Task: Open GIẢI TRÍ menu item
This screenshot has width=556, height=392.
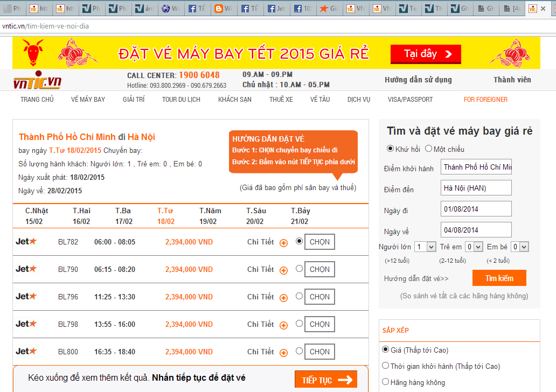Action: [x=134, y=100]
